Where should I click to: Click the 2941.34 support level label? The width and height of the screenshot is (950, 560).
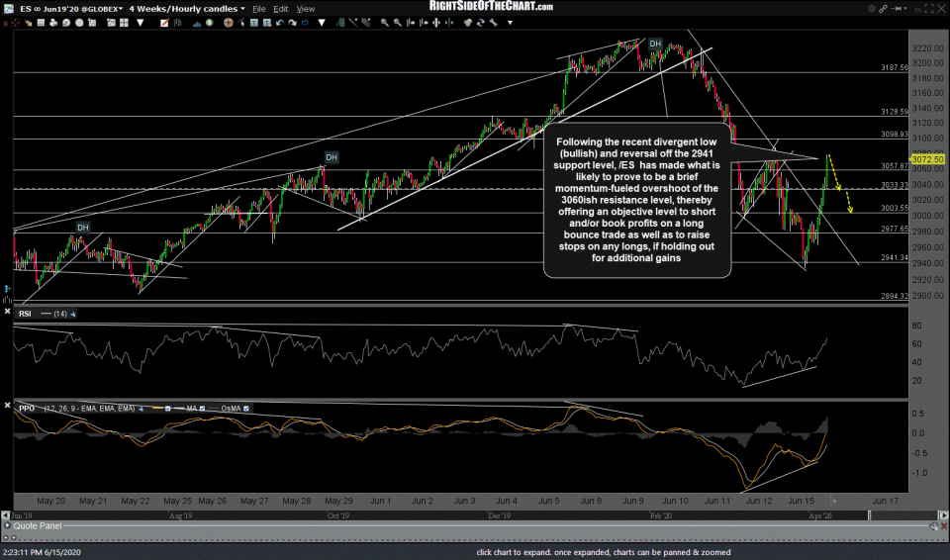tap(895, 257)
